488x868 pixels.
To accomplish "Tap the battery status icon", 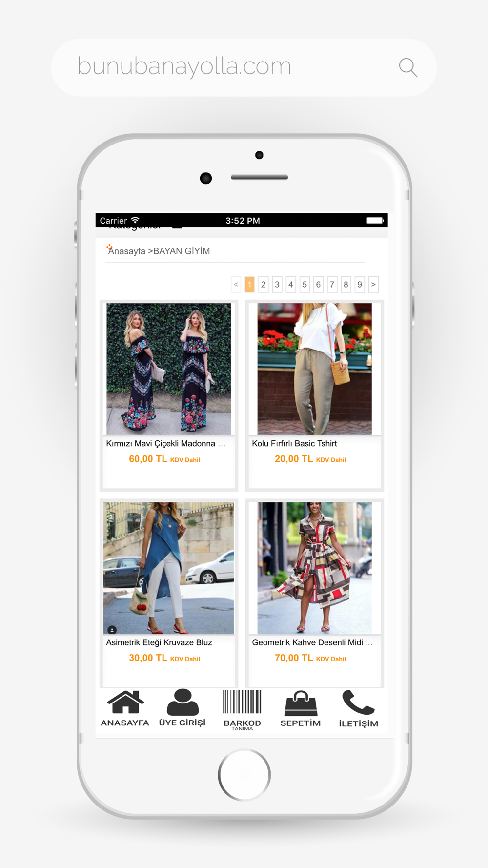I will (375, 220).
